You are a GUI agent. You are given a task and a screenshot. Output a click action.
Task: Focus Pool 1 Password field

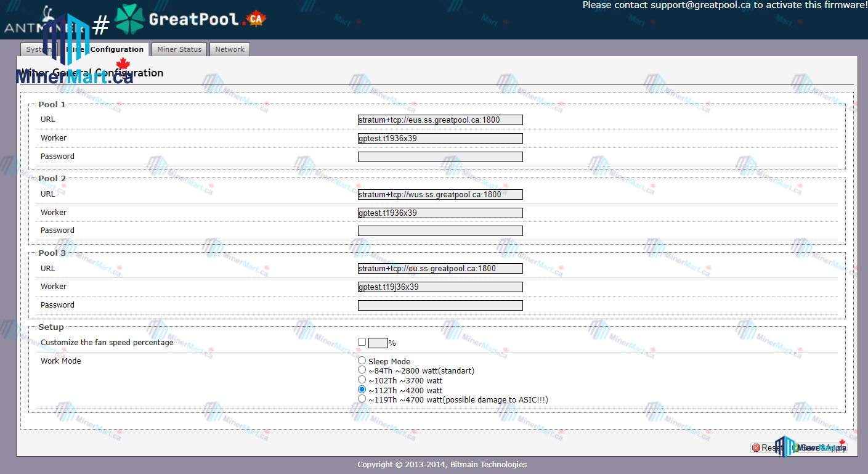click(440, 157)
